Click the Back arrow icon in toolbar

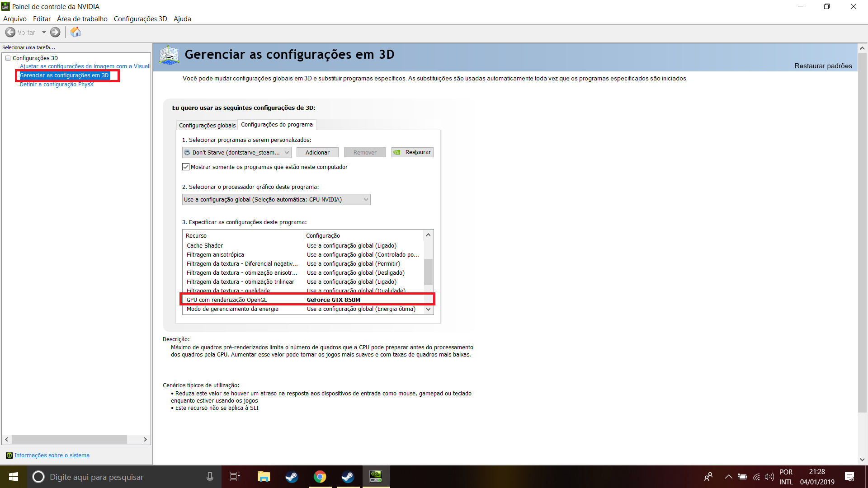coord(10,33)
